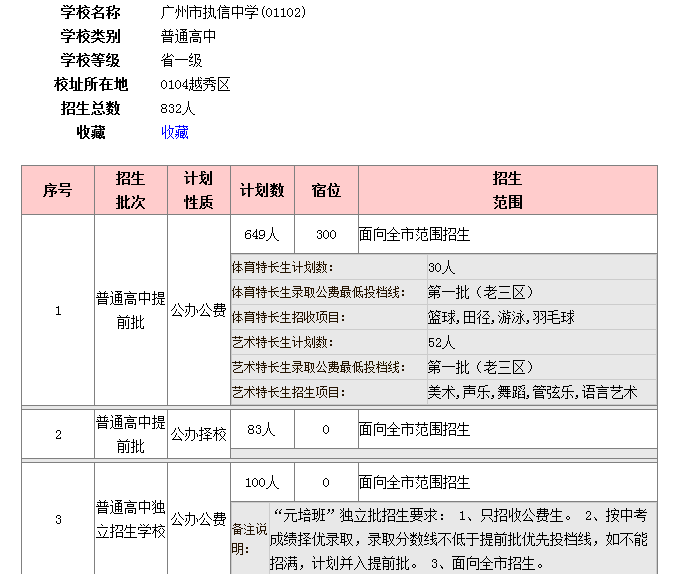
Task: Click the 计划性质 column header
Action: click(x=199, y=190)
